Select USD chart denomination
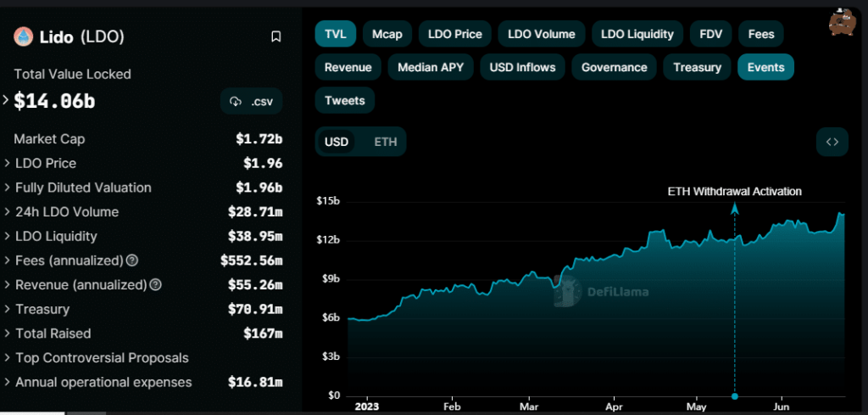 [337, 142]
